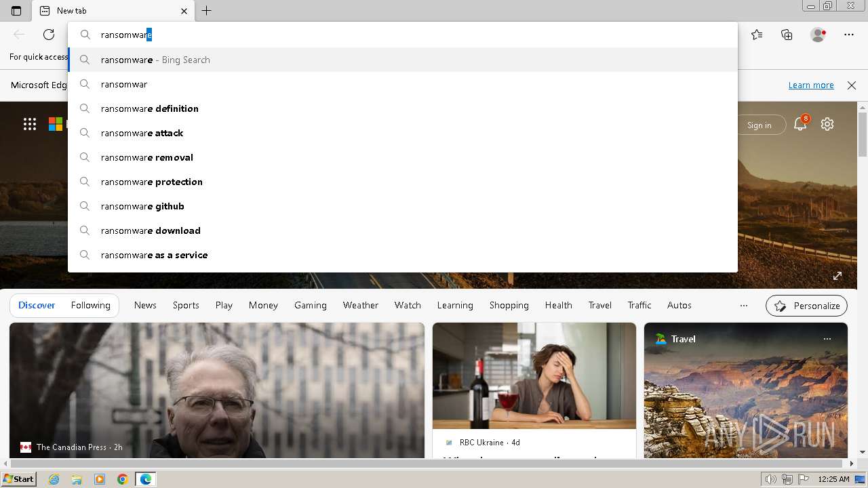Open the Windows Start button
868x488 pixels.
coord(18,479)
